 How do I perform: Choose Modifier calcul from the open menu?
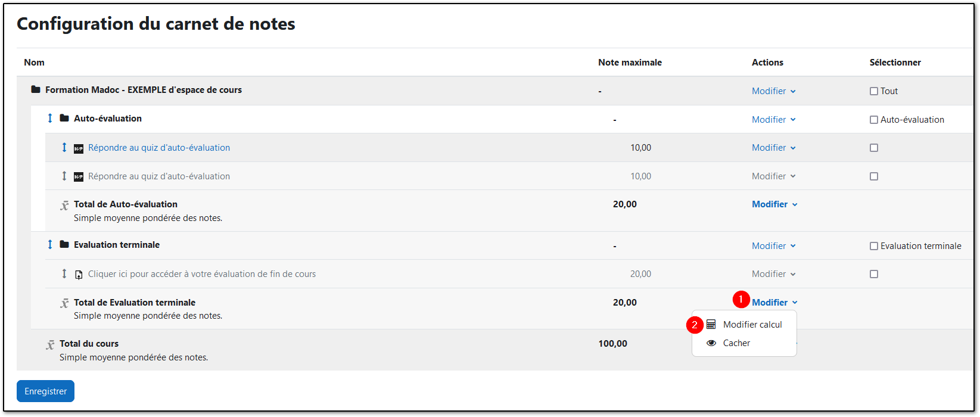click(x=752, y=325)
